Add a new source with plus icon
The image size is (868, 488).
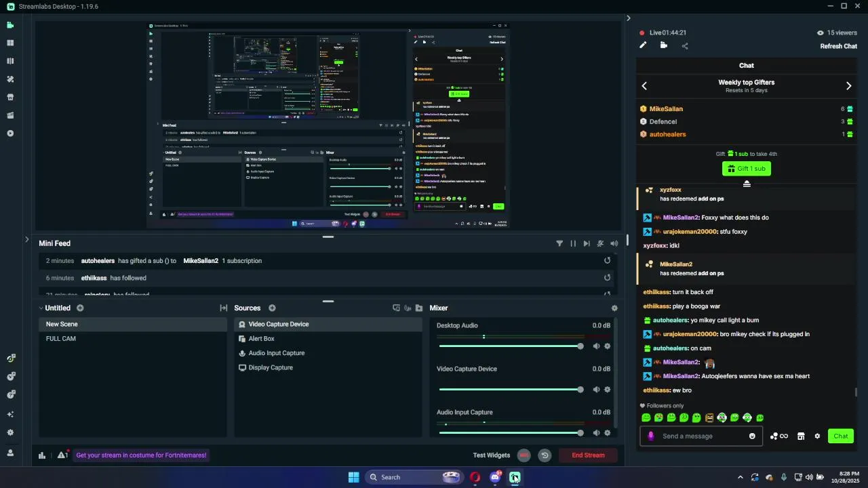pos(272,308)
